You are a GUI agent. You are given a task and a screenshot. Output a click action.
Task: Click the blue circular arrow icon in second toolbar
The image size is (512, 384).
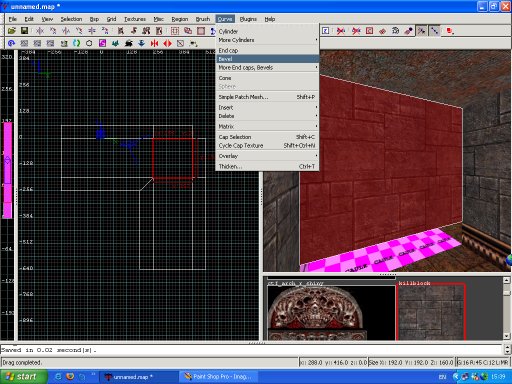coord(11,43)
